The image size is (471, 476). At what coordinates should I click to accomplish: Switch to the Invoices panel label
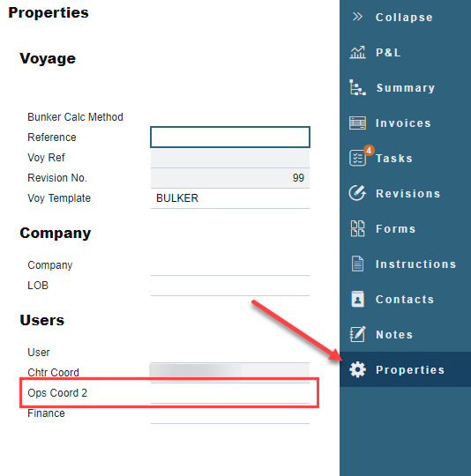click(x=403, y=123)
